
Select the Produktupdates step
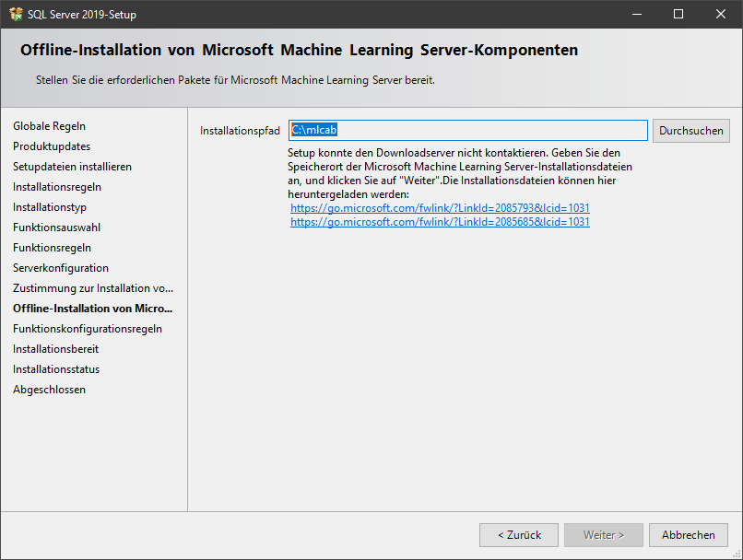52,146
